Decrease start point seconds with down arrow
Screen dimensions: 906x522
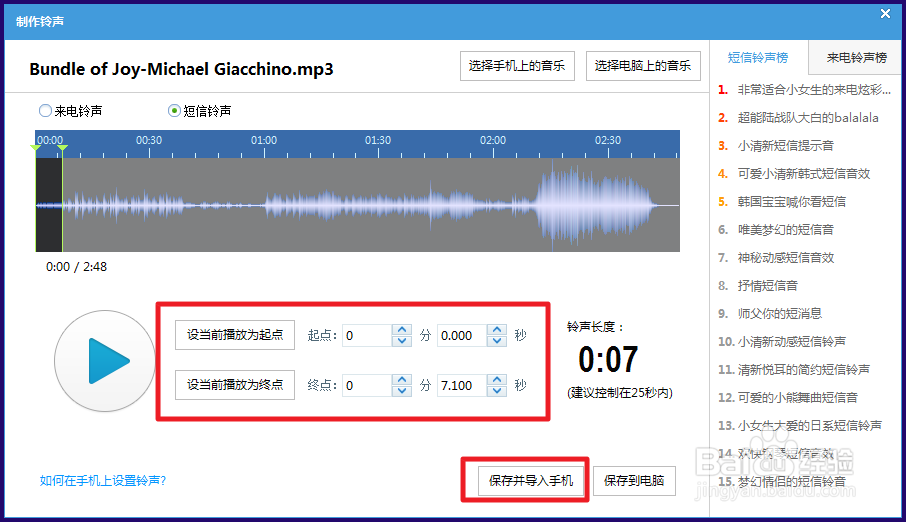(x=497, y=340)
